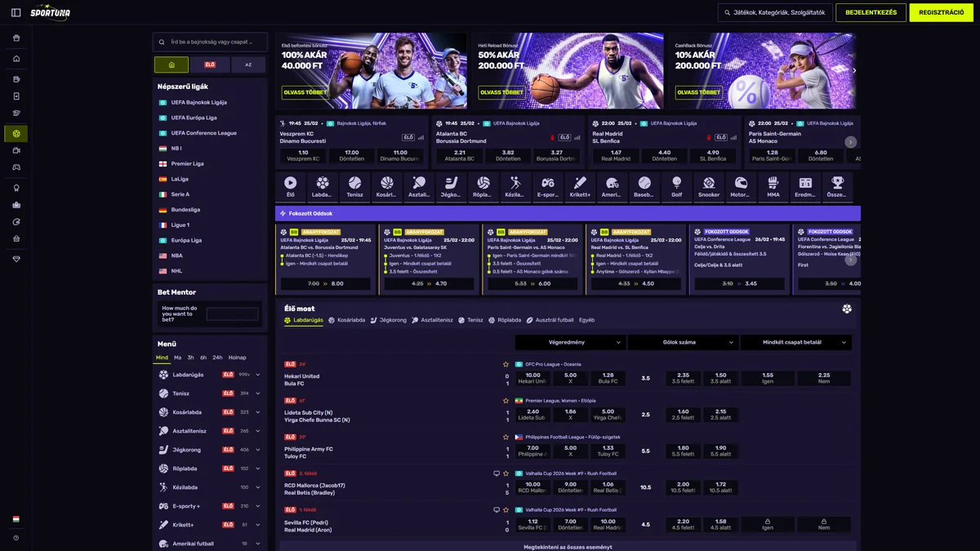Viewport: 980px width, 551px height.
Task: Expand Kosárlabda in the Menü list
Action: (258, 412)
